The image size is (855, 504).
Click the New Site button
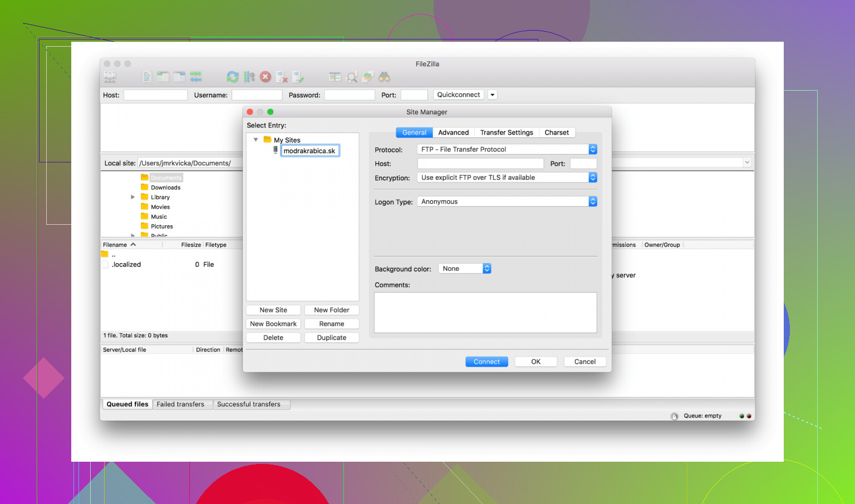coord(273,310)
